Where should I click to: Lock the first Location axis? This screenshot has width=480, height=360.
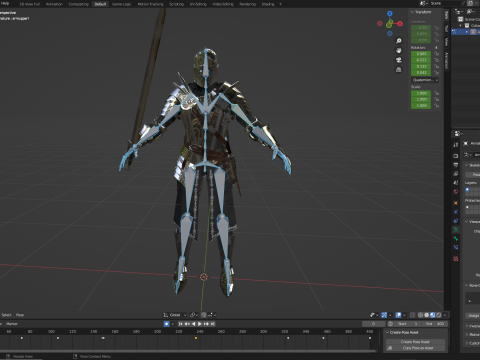tap(436, 28)
